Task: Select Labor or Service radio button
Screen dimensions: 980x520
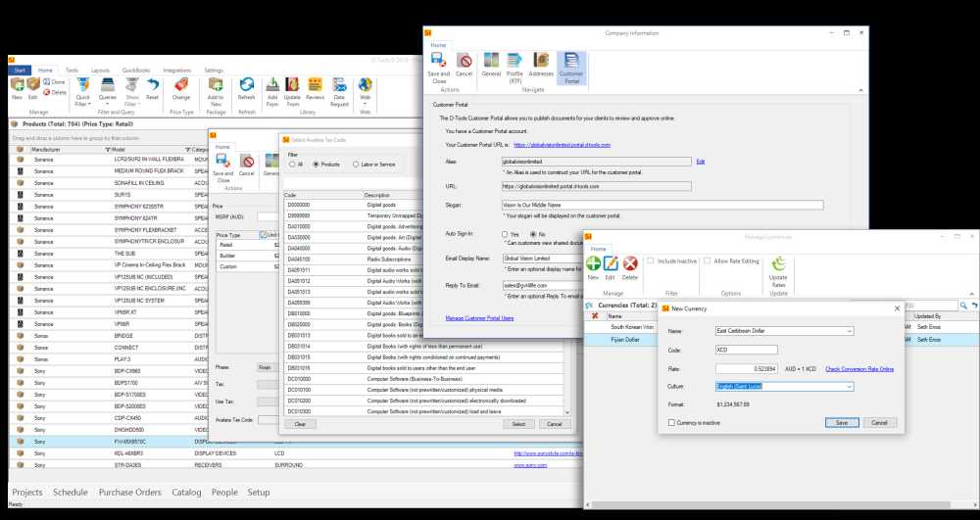Action: click(356, 165)
